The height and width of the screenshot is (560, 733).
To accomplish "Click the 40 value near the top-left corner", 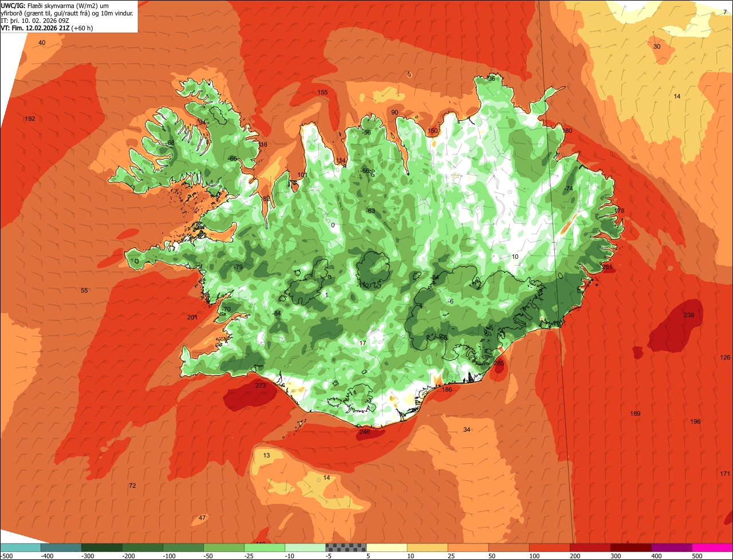I will click(42, 43).
